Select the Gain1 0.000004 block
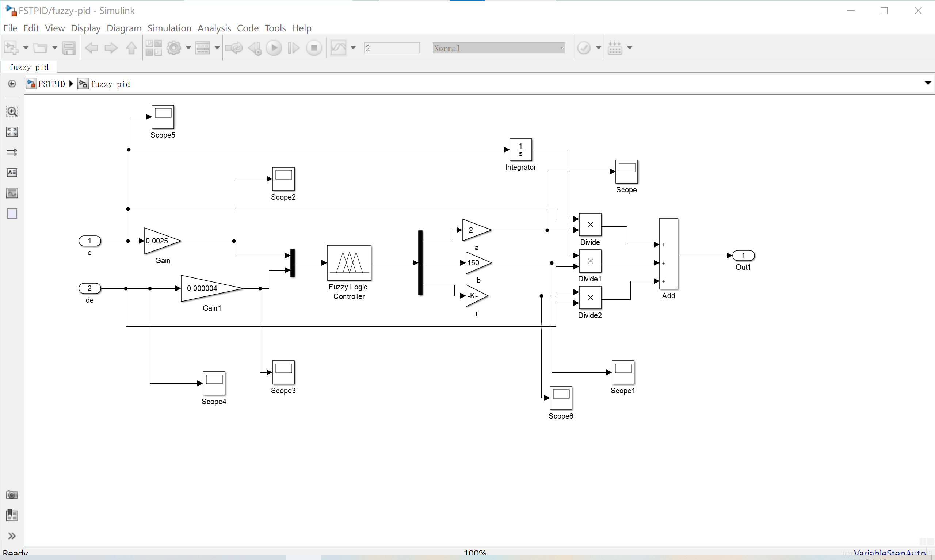The height and width of the screenshot is (560, 935). [212, 288]
